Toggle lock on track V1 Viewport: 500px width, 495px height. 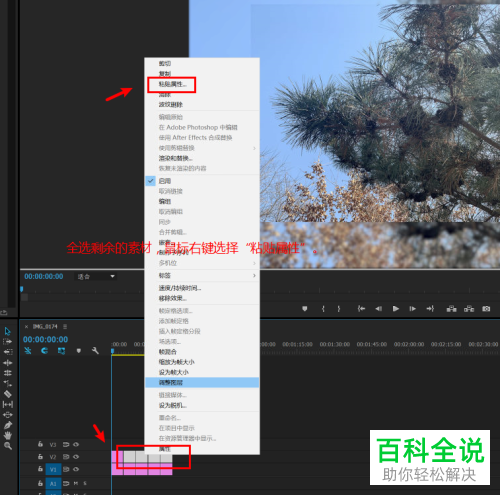(40, 469)
